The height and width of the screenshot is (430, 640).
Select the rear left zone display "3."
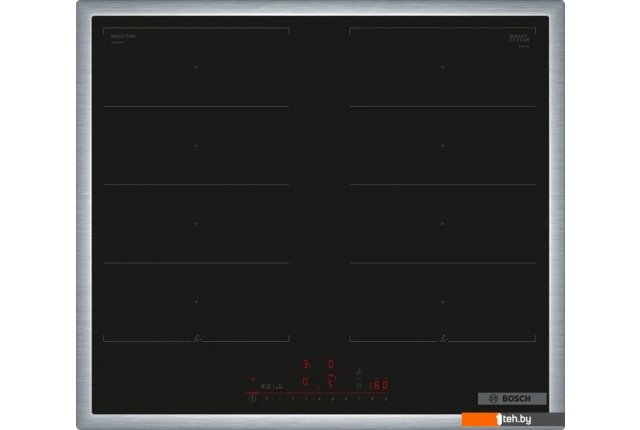point(307,365)
